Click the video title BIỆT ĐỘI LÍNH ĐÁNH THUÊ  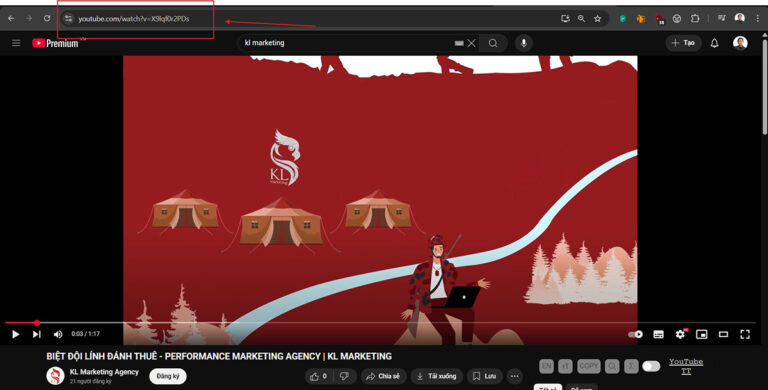coord(219,356)
